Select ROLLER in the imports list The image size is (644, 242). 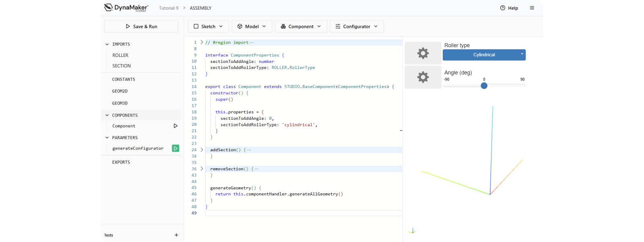tap(120, 55)
